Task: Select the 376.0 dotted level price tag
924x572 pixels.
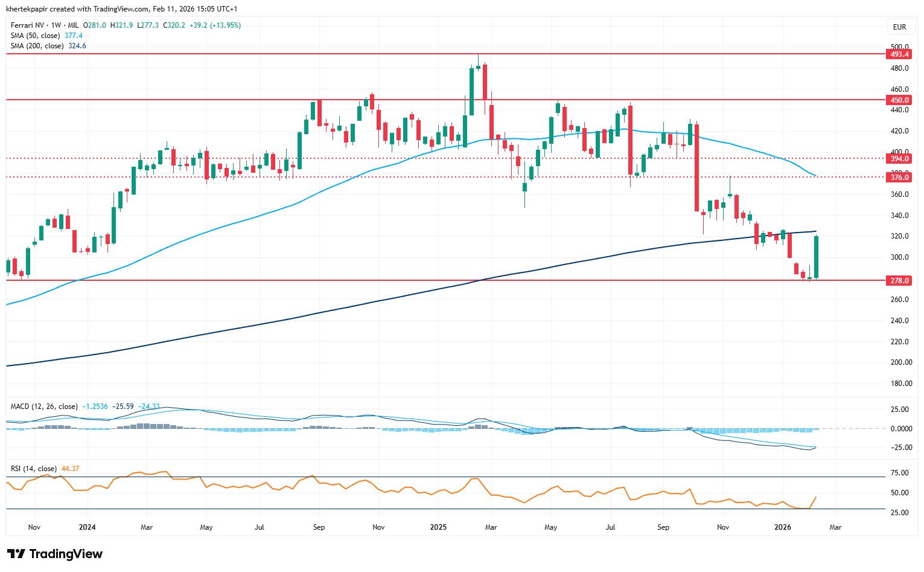Action: coord(899,177)
